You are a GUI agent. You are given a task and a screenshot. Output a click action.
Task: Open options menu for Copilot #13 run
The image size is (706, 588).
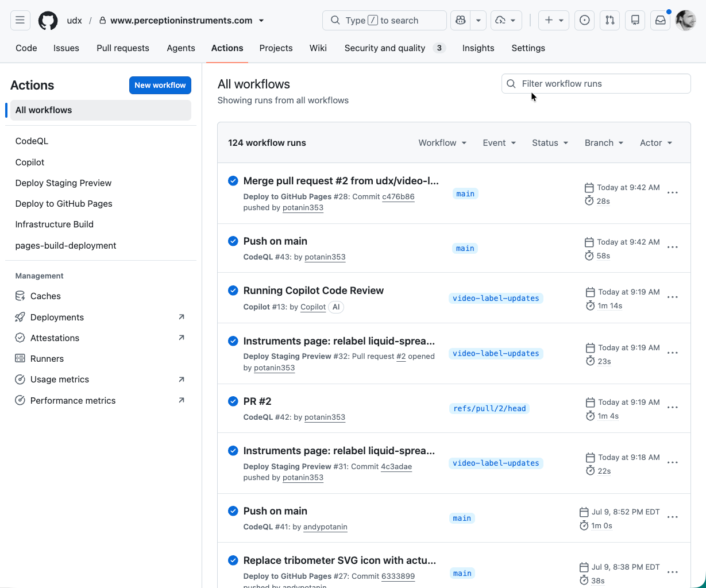tap(673, 297)
